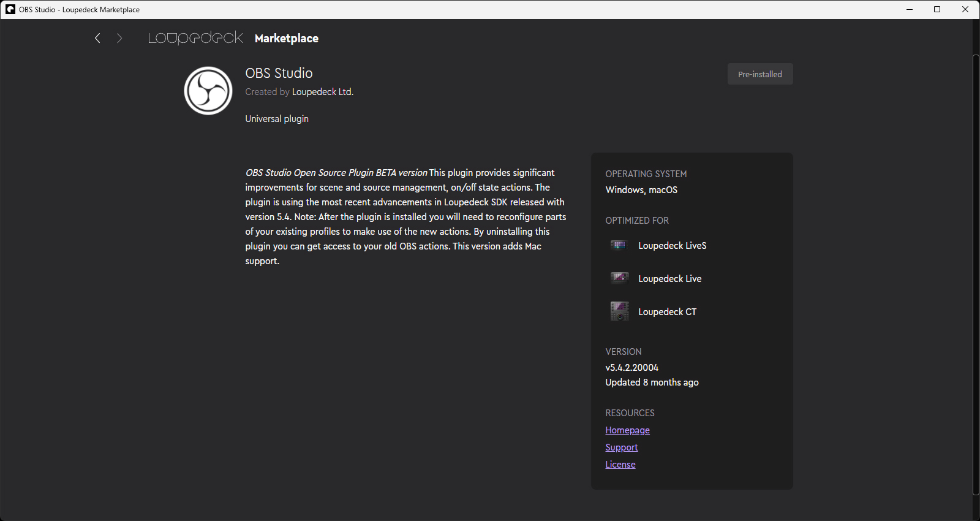The height and width of the screenshot is (521, 980).
Task: Click the OBS Studio plugin title
Action: pos(279,73)
